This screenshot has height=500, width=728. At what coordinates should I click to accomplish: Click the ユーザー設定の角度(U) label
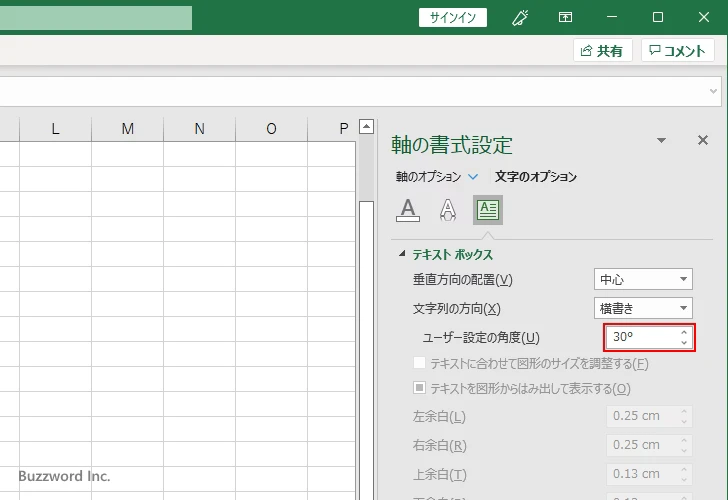[x=481, y=338]
